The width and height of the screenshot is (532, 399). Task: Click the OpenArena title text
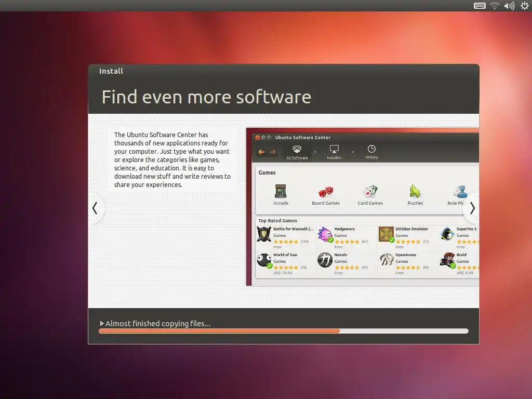coord(405,255)
